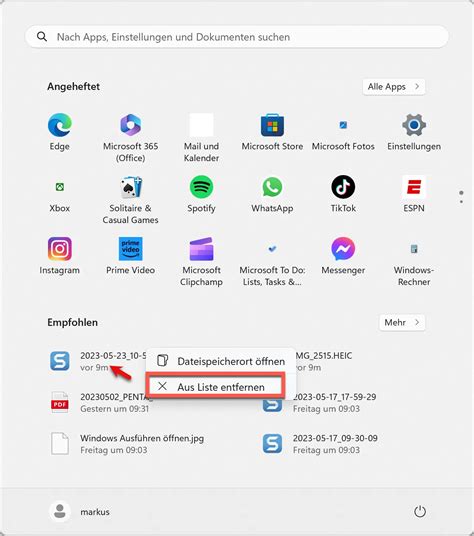
Task: Open the markus user account avatar
Action: pos(60,512)
